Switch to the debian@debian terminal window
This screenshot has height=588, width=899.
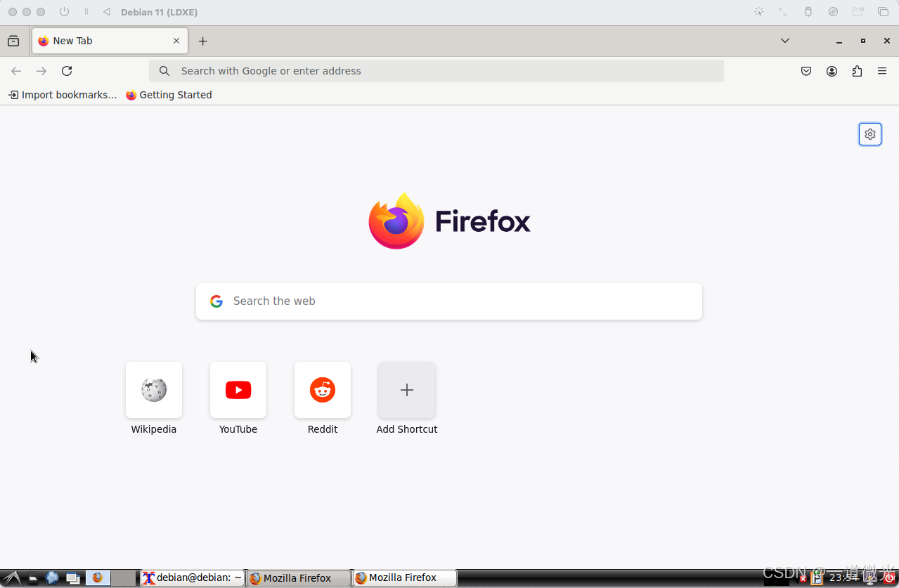tap(193, 578)
